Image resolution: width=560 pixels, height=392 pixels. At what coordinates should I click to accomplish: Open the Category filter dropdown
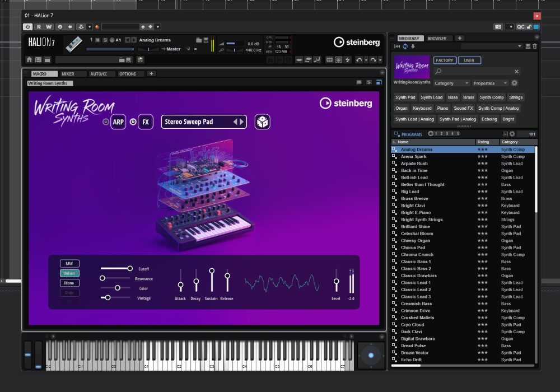(x=451, y=83)
